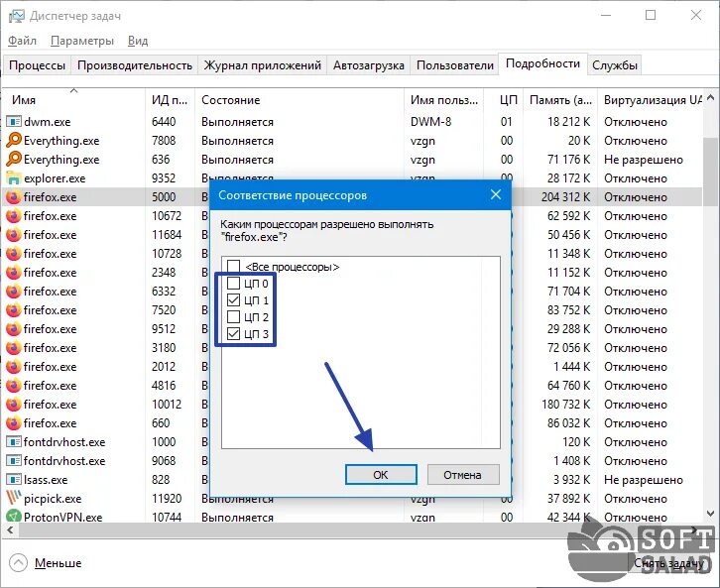
Task: Click the picpick.exe process icon
Action: pyautogui.click(x=14, y=498)
